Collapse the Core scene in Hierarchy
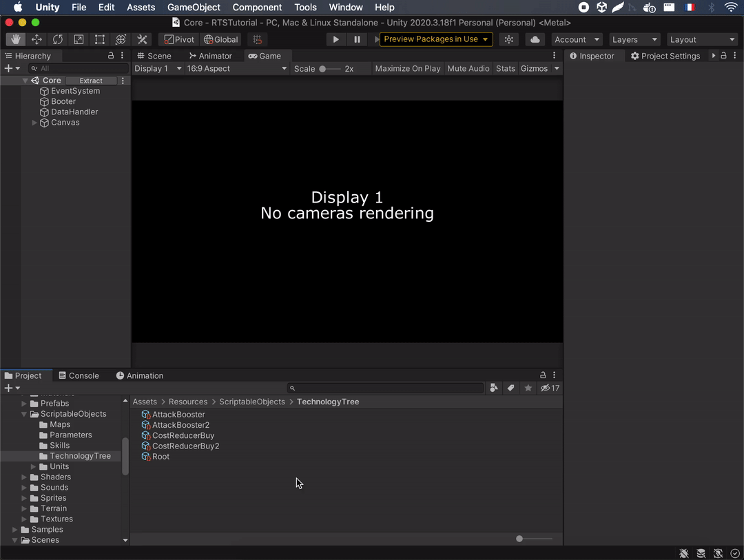The image size is (744, 560). pyautogui.click(x=25, y=81)
